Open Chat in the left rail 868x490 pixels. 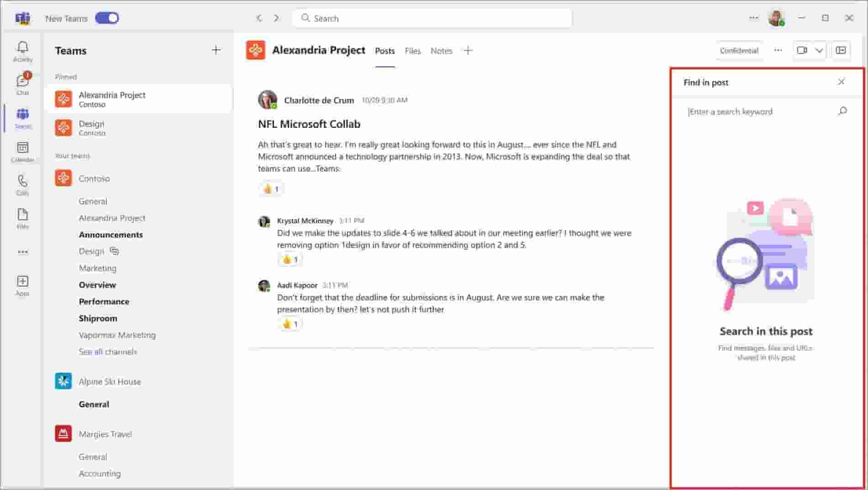click(x=22, y=84)
